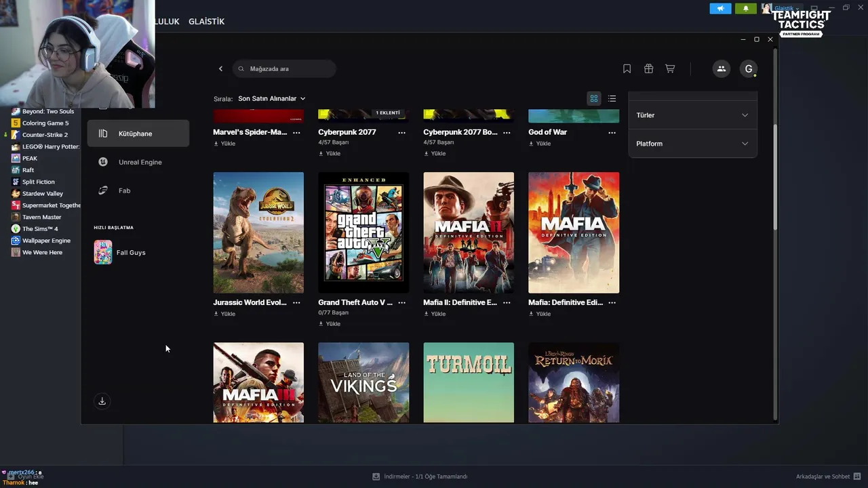Switch library to list view

pyautogui.click(x=612, y=99)
